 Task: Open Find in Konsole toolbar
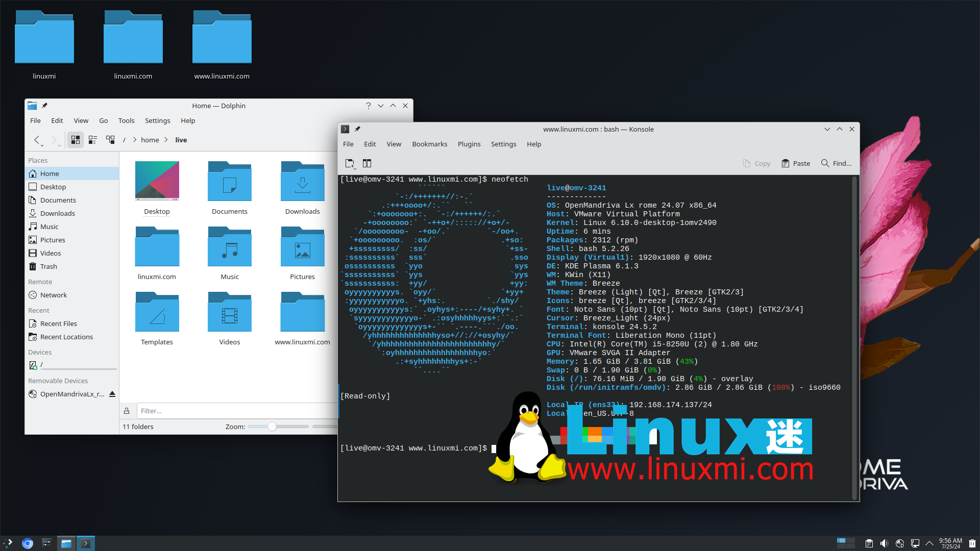coord(836,163)
